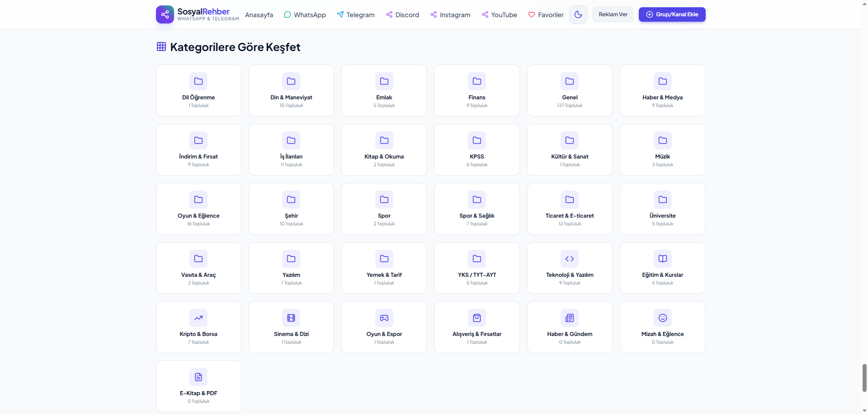Click the page vertical scrollbar thumb
The image size is (868, 415).
pyautogui.click(x=864, y=378)
